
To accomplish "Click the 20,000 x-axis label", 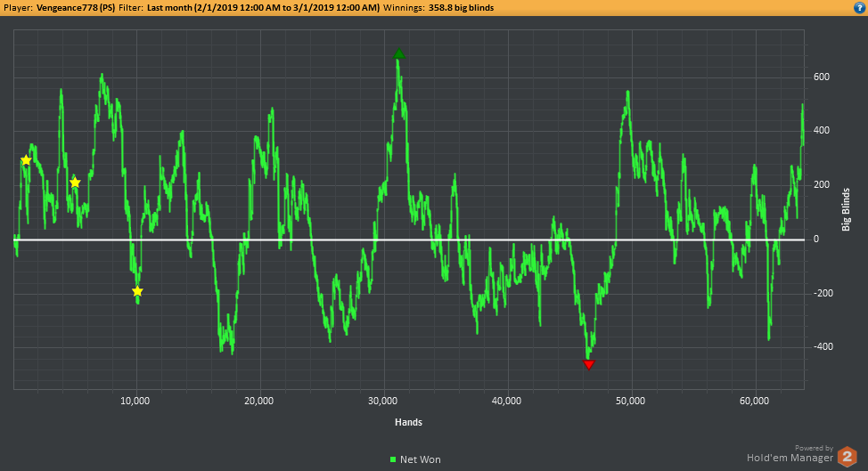I will pyautogui.click(x=259, y=401).
